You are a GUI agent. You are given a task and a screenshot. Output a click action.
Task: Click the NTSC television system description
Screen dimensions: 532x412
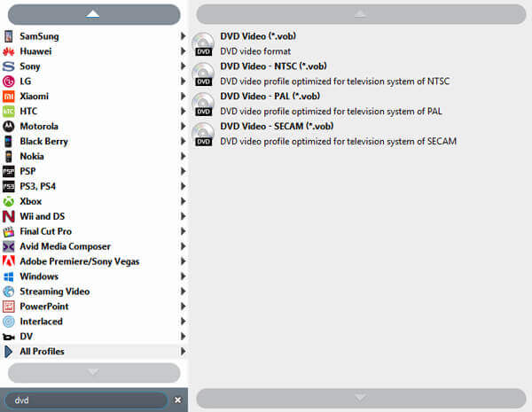335,82
